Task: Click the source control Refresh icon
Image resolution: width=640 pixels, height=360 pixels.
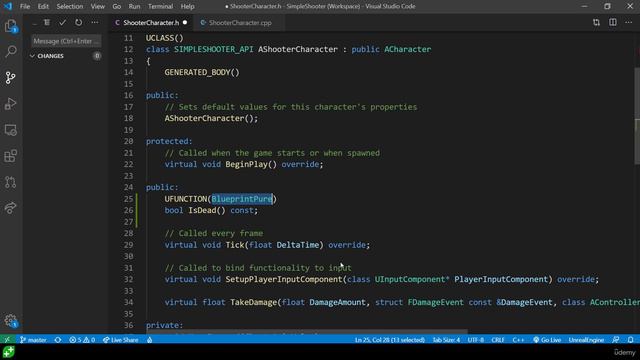Action: pyautogui.click(x=78, y=23)
